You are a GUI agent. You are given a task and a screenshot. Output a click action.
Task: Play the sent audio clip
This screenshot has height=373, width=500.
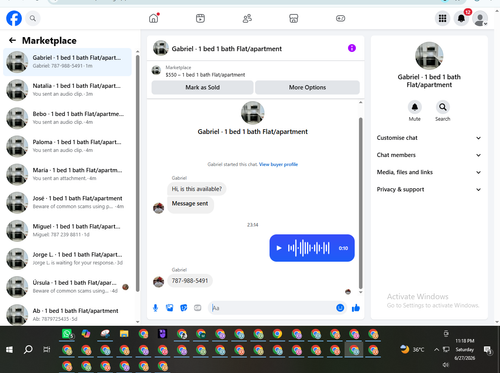point(279,248)
